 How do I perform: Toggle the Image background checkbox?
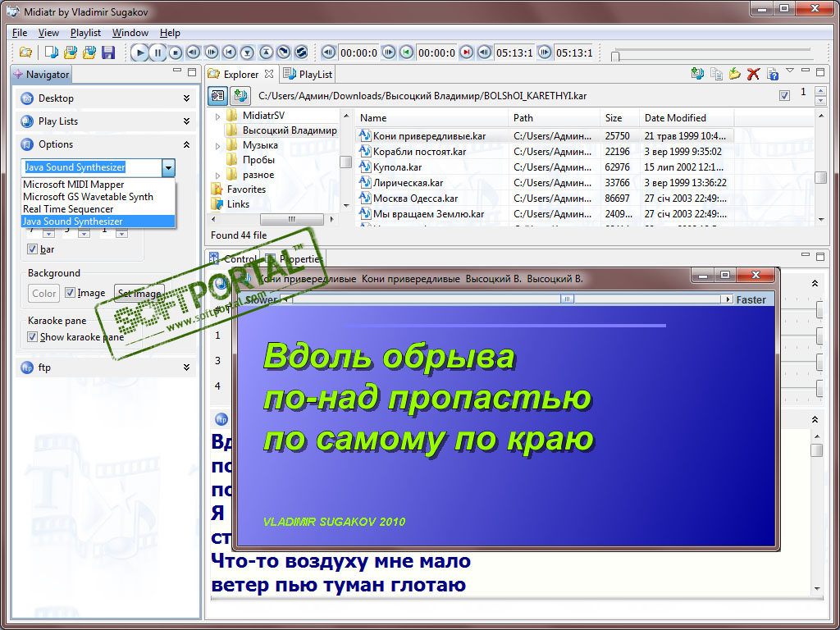click(70, 293)
